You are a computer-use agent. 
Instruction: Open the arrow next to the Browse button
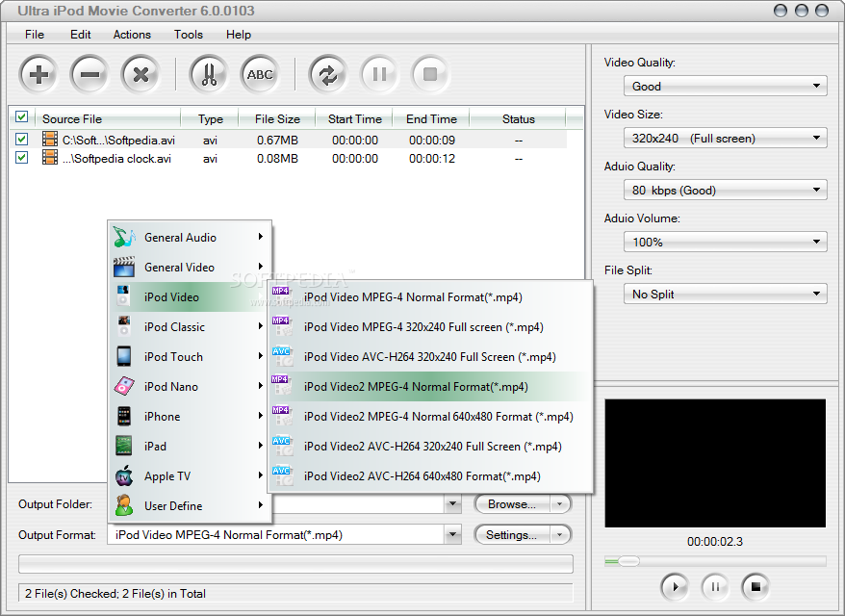click(560, 504)
